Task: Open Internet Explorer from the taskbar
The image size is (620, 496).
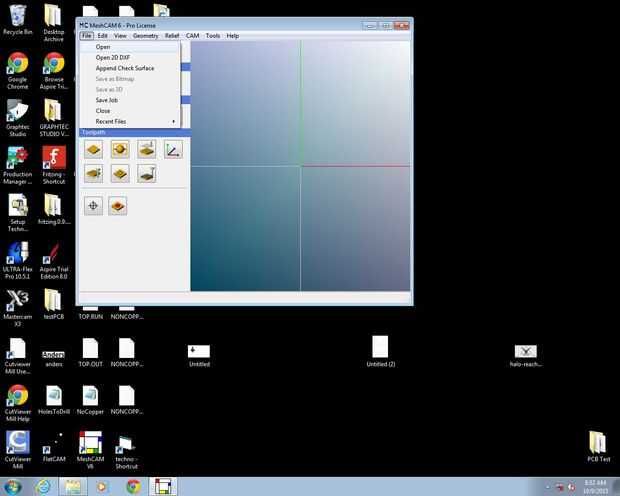Action: (43, 487)
